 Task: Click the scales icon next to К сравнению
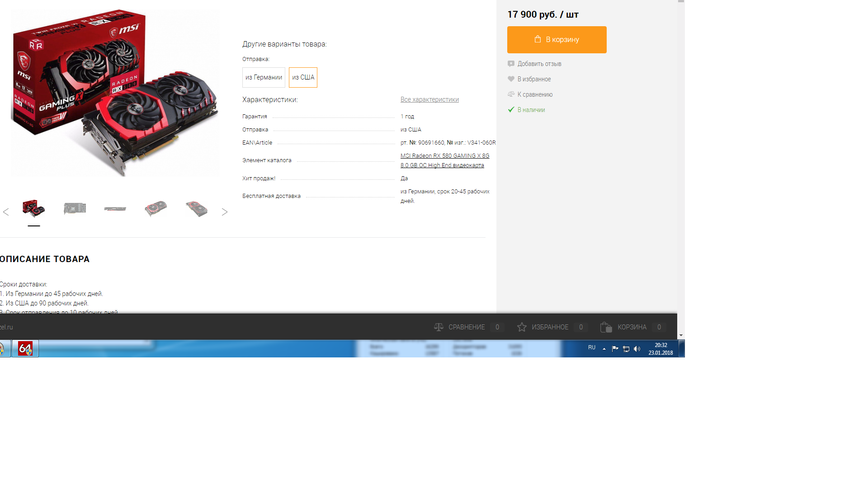pyautogui.click(x=511, y=94)
